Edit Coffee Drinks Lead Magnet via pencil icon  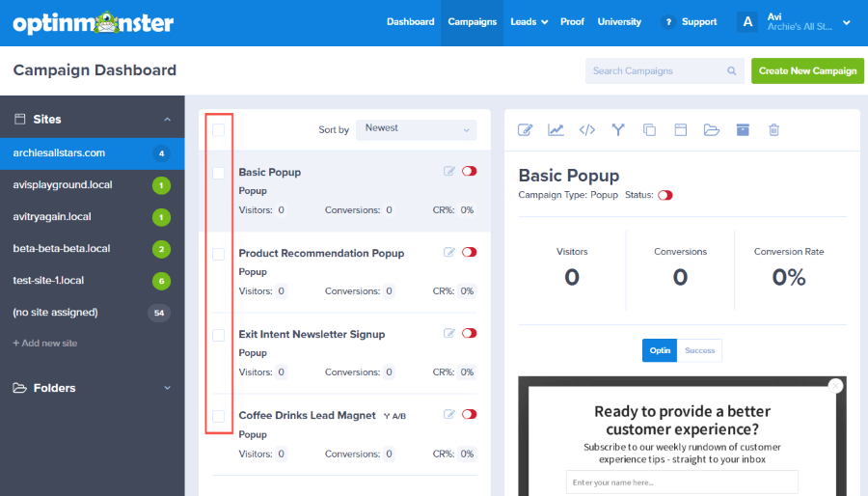pyautogui.click(x=448, y=415)
